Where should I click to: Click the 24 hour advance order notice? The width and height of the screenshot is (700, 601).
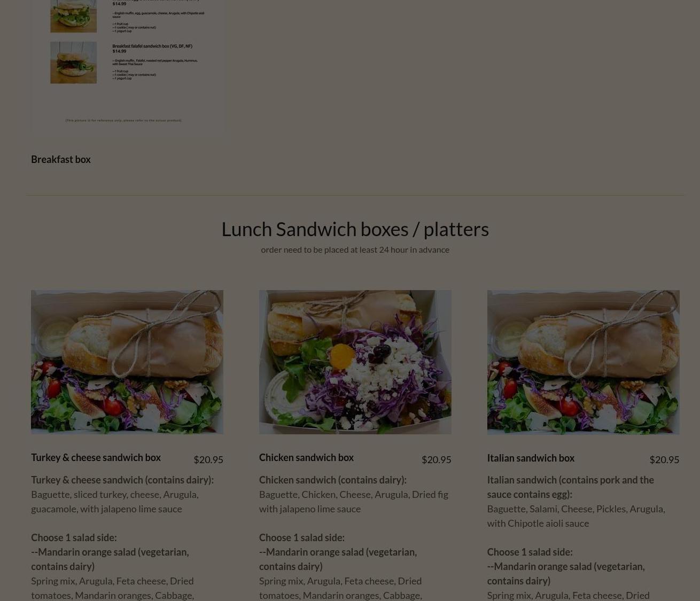pyautogui.click(x=355, y=249)
